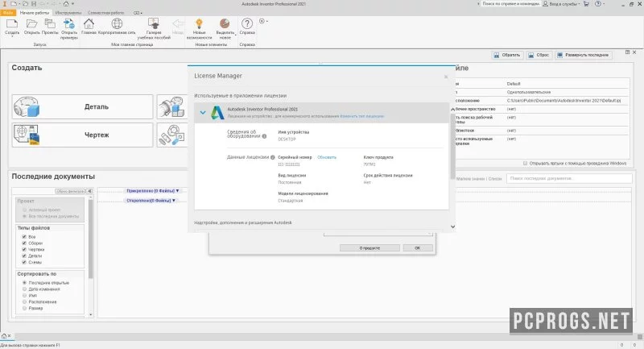Screen dimensions: 644x349
Task: Click the Сброс фильтров button
Action: click(71, 191)
